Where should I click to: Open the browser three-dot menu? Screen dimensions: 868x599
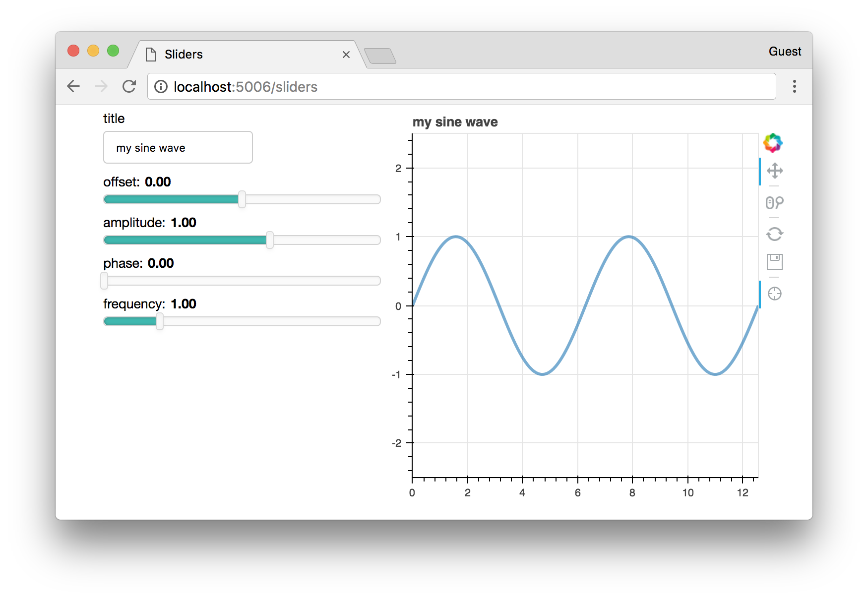(x=794, y=86)
